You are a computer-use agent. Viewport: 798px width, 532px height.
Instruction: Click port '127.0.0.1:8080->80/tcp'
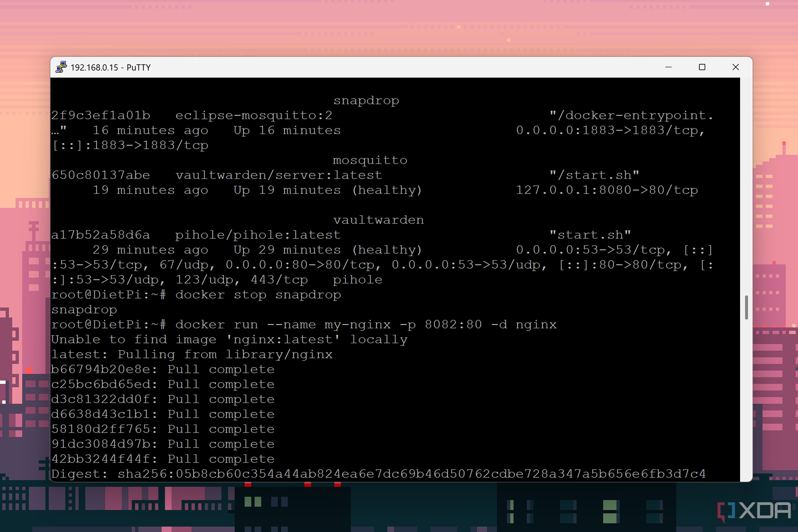pos(607,190)
